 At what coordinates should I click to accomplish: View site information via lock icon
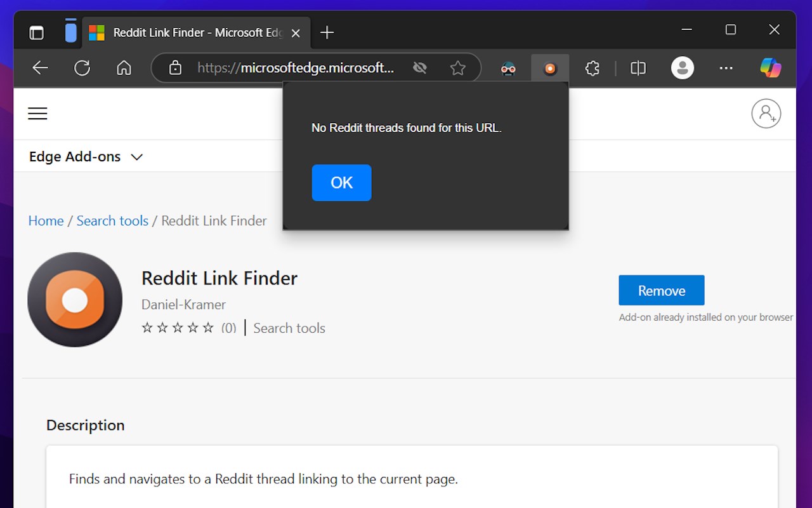click(x=176, y=68)
